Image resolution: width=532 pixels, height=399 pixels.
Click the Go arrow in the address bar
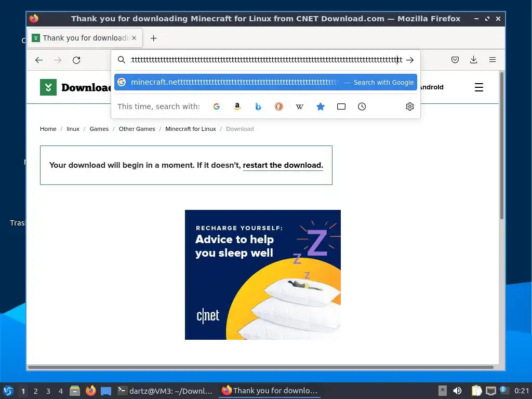tap(410, 60)
